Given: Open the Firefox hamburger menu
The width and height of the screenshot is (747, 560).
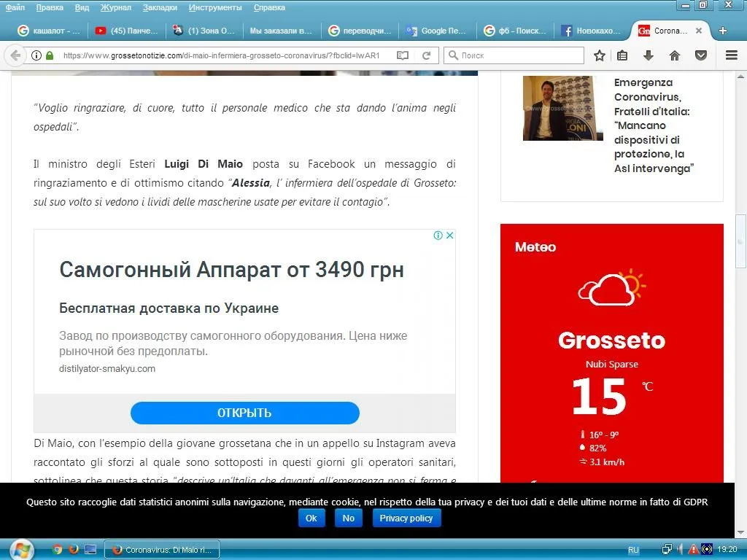Looking at the screenshot, I should coord(732,55).
